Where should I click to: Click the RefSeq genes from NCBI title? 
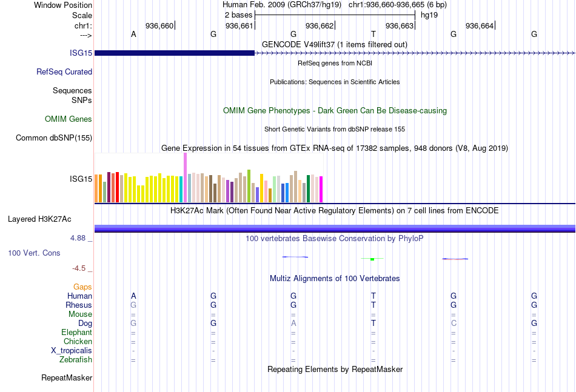click(335, 63)
